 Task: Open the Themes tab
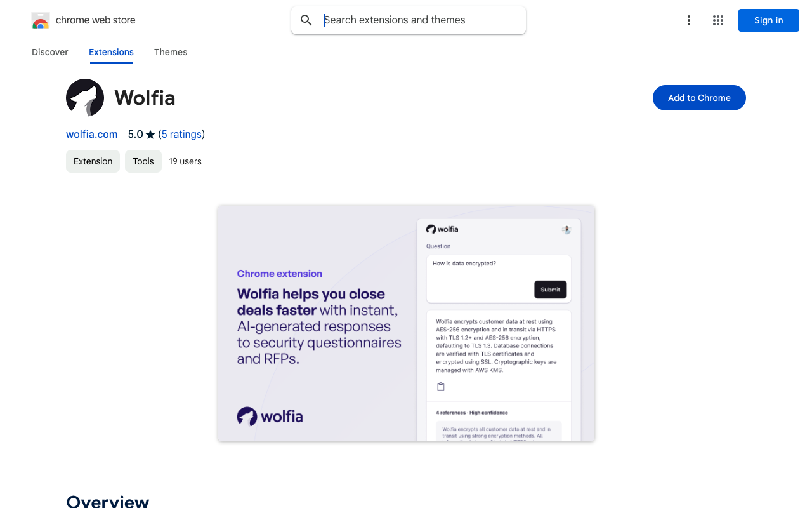171,52
